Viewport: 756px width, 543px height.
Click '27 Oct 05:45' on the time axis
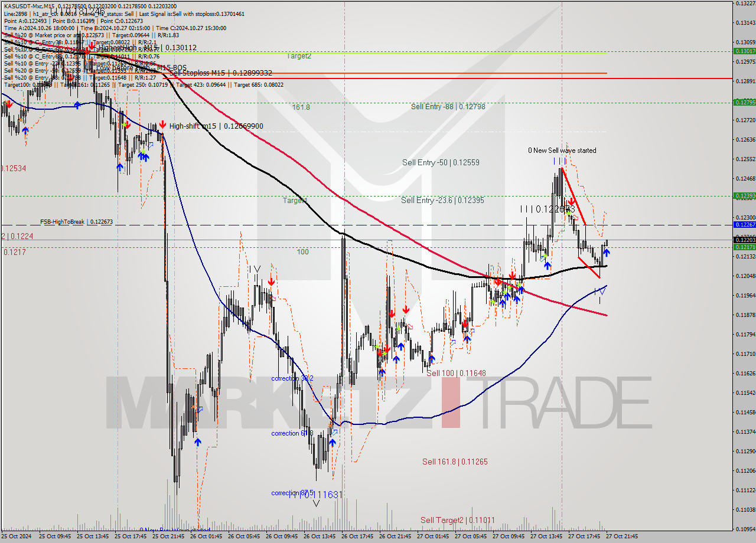tap(470, 537)
